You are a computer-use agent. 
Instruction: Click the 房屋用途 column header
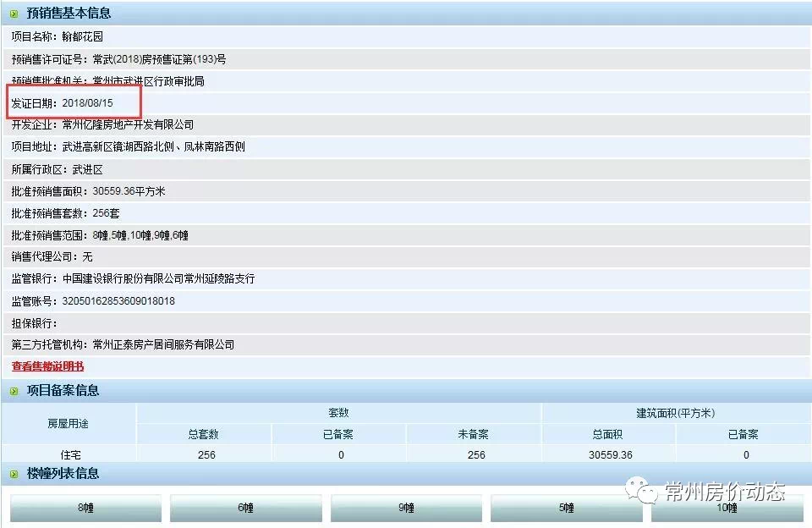(x=69, y=424)
